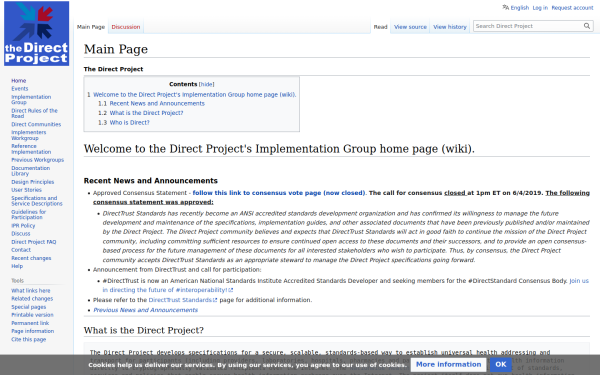Image resolution: width=600 pixels, height=375 pixels.
Task: Open Direct Rules of the Road
Action: 34,113
